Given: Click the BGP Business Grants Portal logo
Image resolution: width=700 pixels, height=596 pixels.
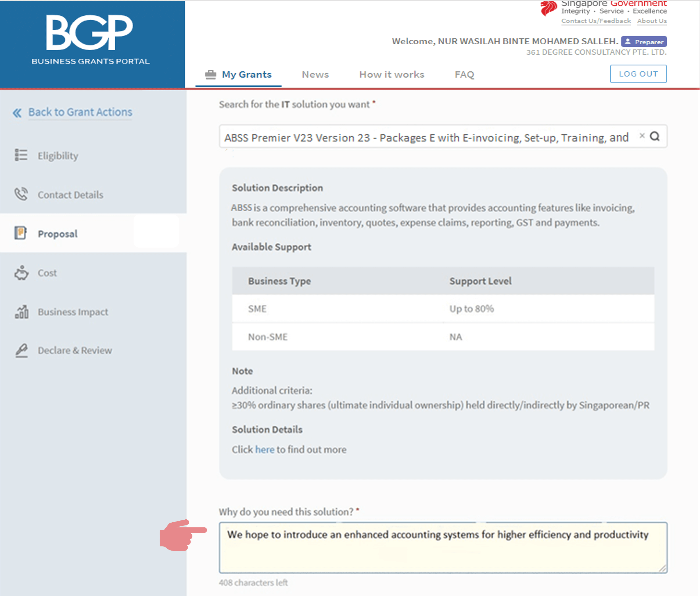Looking at the screenshot, I should pyautogui.click(x=91, y=40).
